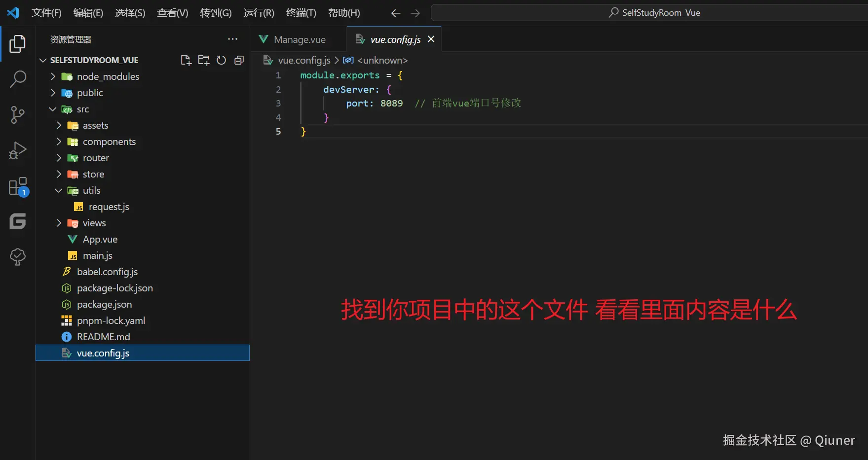Click the SelfStudyRoom_Vue command center search box
The width and height of the screenshot is (868, 460).
tap(649, 13)
